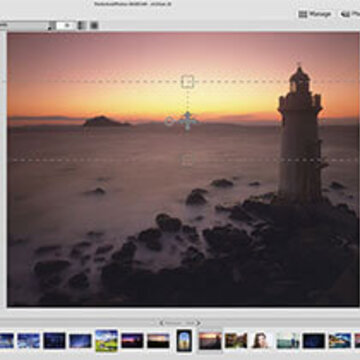Open the green meadow thumbnail in filmstrip

(x=107, y=341)
